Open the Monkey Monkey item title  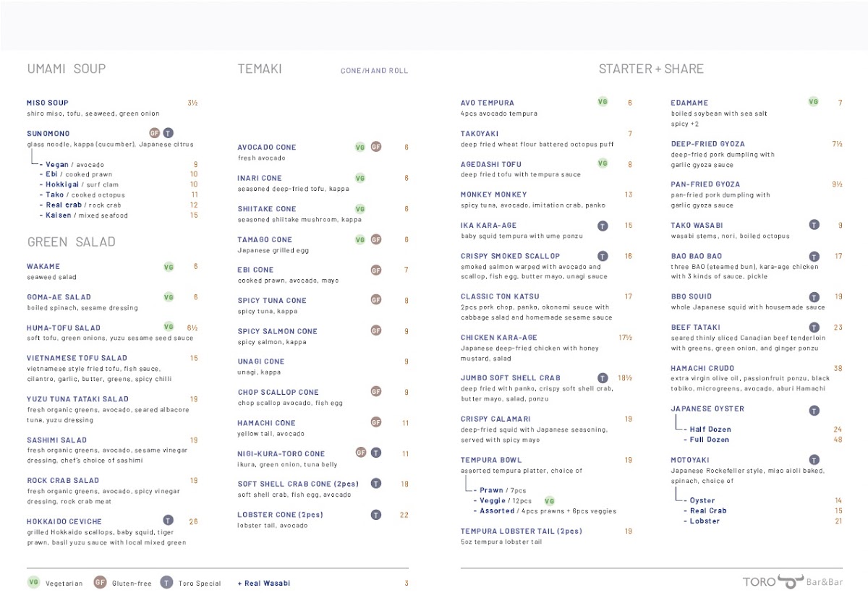(x=494, y=195)
